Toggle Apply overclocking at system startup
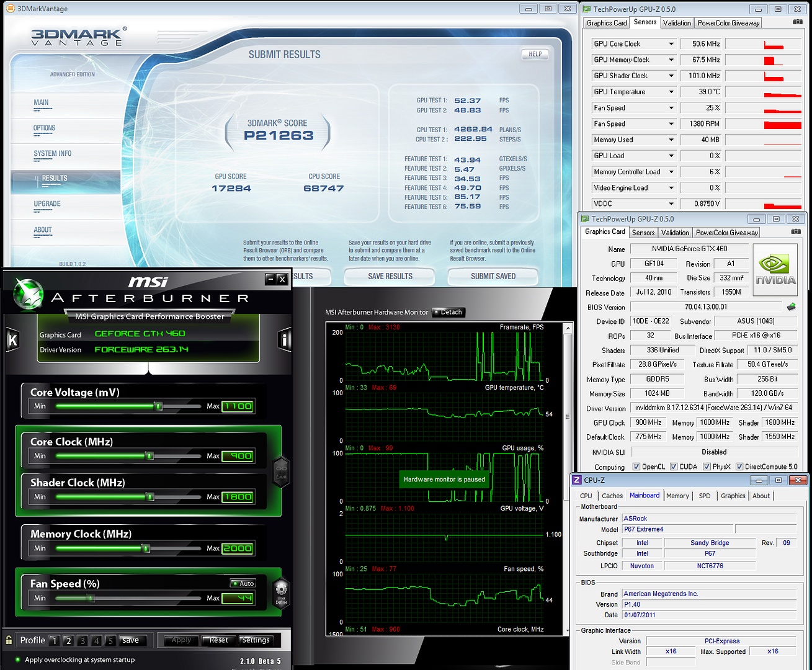Viewport: 812px width, 670px height. 17,659
